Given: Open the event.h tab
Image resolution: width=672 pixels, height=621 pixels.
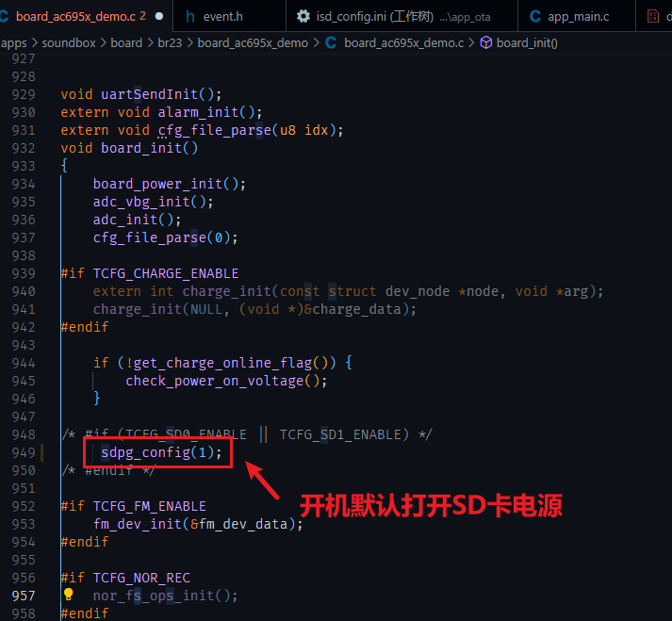Looking at the screenshot, I should (x=229, y=16).
